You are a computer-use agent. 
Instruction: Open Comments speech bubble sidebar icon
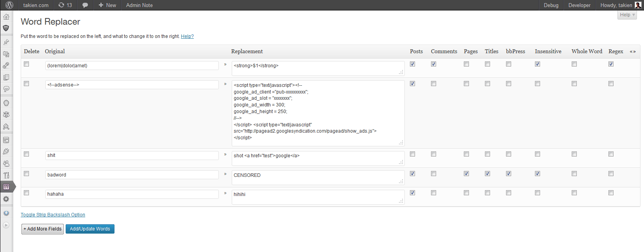point(6,89)
